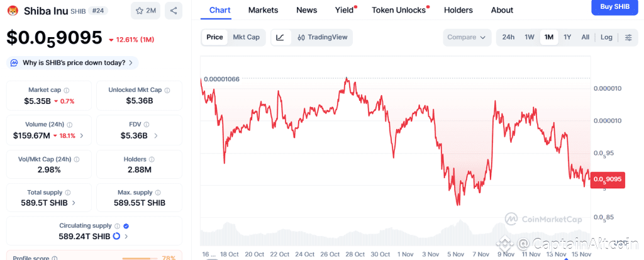The width and height of the screenshot is (644, 260).
Task: Add SHIB to watchlist with star button
Action: [x=146, y=10]
